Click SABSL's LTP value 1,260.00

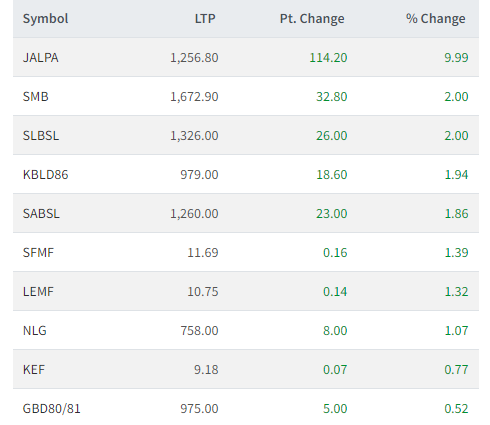click(194, 214)
